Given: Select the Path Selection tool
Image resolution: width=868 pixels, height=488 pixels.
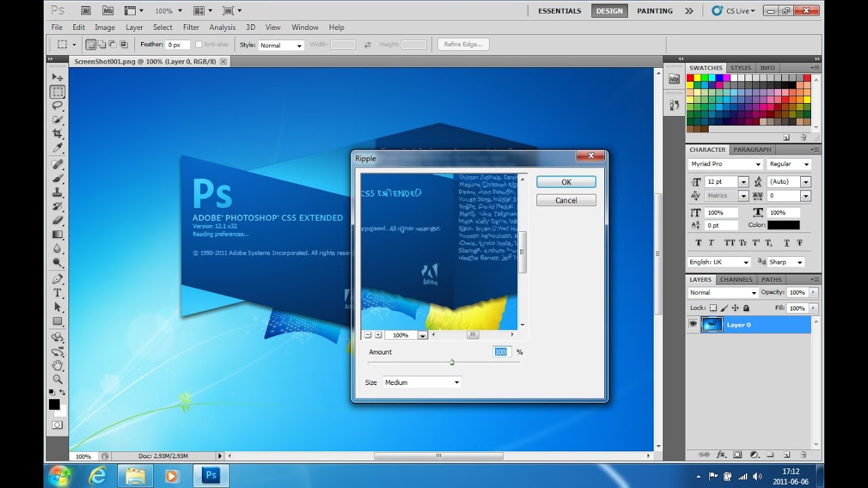Looking at the screenshot, I should click(x=58, y=307).
